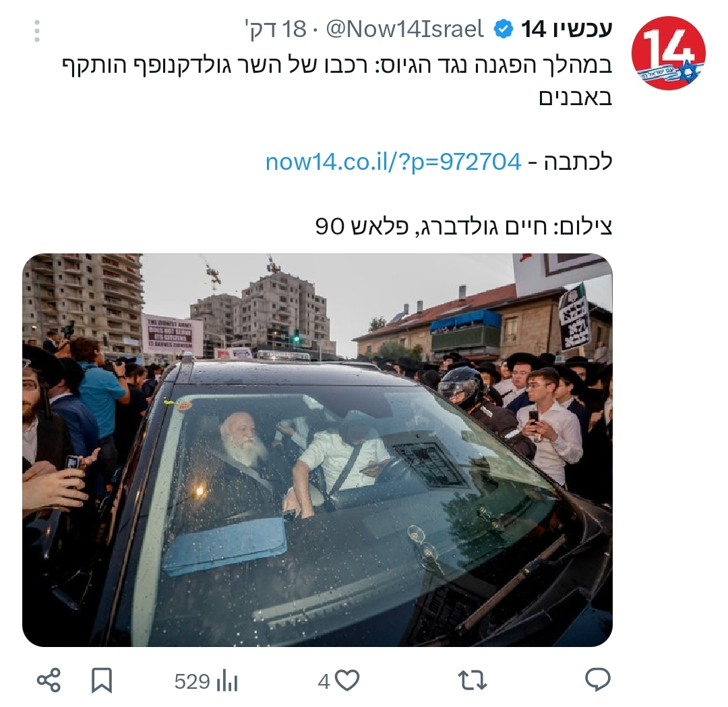Screen dimensions: 728x707
Task: Click the blue verified badge
Action: 503,29
